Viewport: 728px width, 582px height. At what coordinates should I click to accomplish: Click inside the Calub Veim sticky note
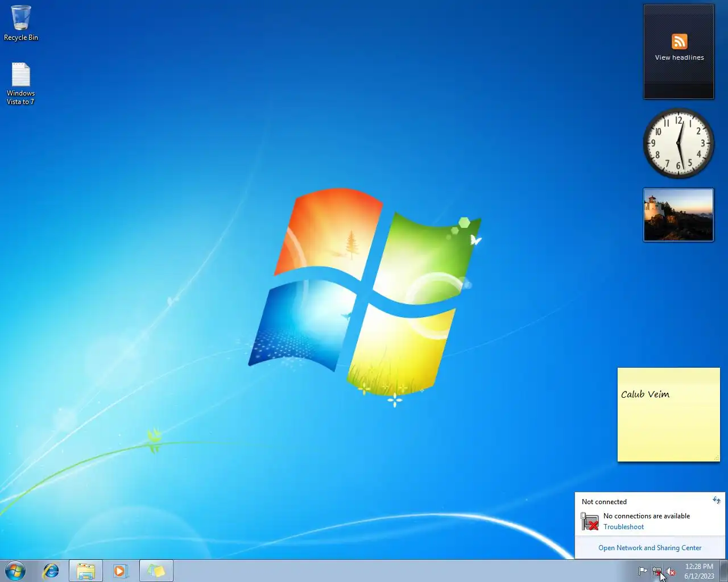tap(668, 414)
